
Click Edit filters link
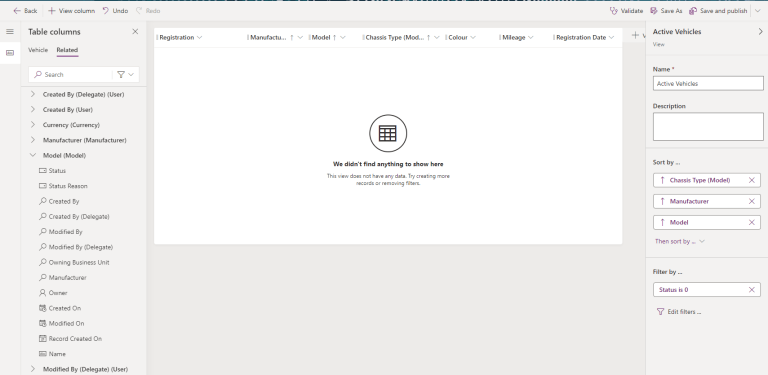coord(679,312)
